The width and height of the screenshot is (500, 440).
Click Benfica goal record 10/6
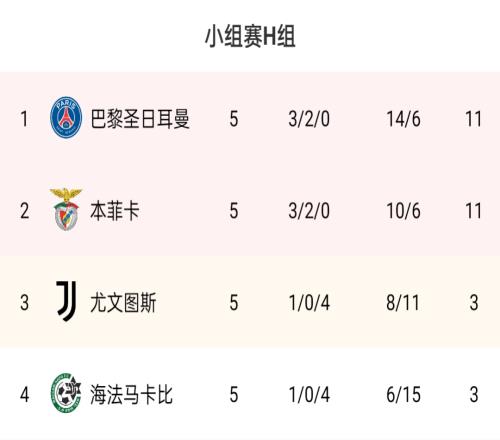pos(403,211)
